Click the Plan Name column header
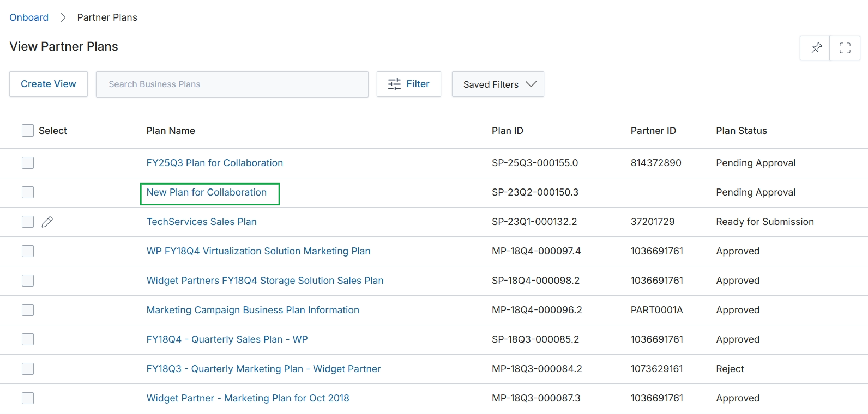Viewport: 868px width, 414px height. tap(171, 131)
